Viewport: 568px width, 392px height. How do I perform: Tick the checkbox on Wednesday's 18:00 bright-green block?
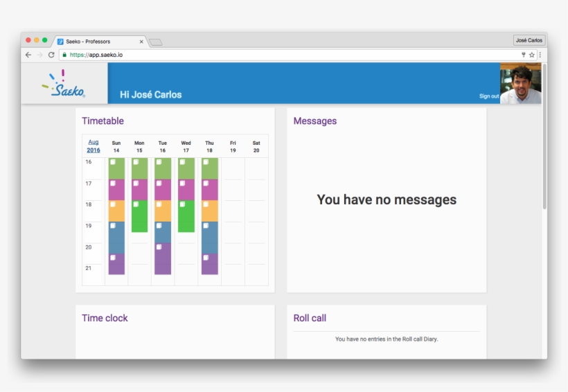[182, 204]
